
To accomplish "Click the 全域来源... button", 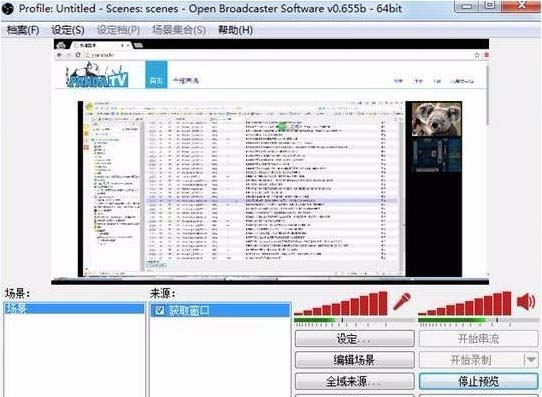I will coord(355,381).
